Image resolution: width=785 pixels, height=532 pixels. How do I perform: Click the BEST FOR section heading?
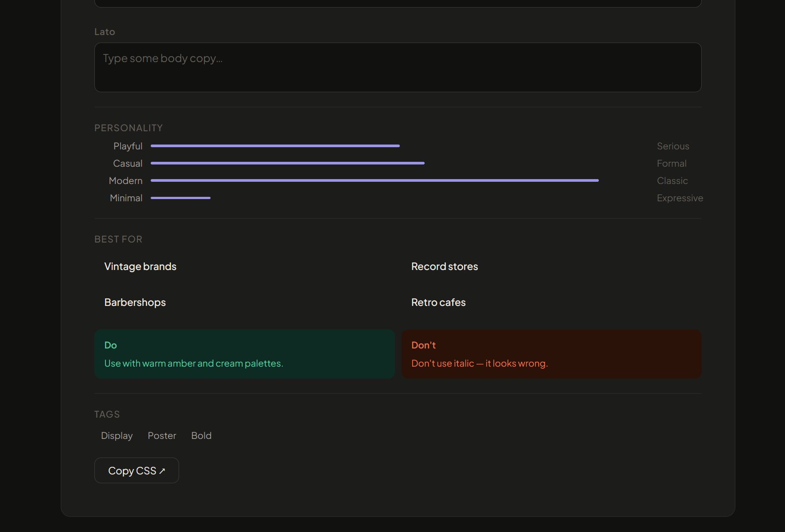[118, 239]
